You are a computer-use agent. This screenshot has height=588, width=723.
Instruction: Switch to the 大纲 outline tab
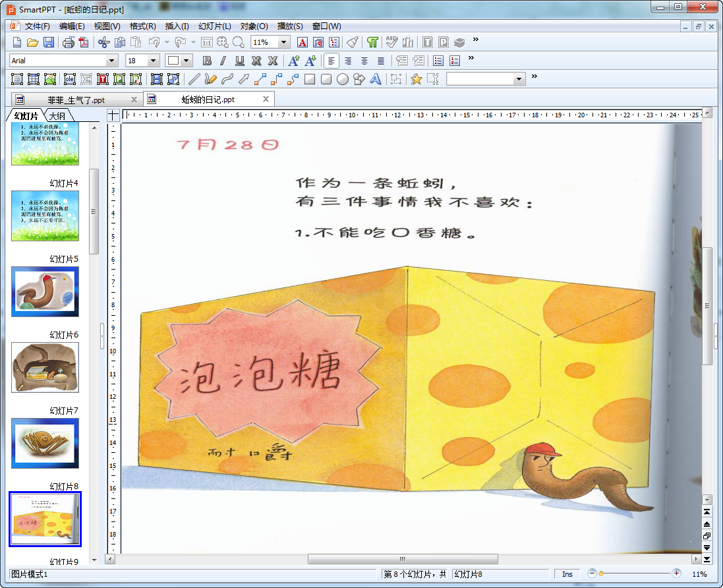tap(57, 116)
